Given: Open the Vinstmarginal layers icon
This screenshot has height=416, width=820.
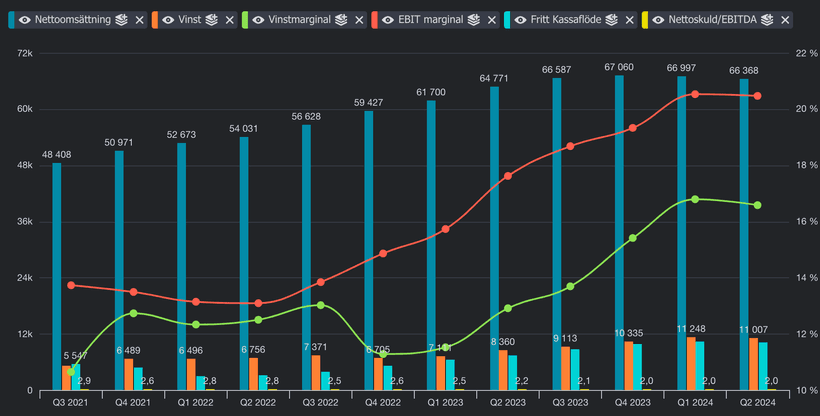Looking at the screenshot, I should 340,20.
